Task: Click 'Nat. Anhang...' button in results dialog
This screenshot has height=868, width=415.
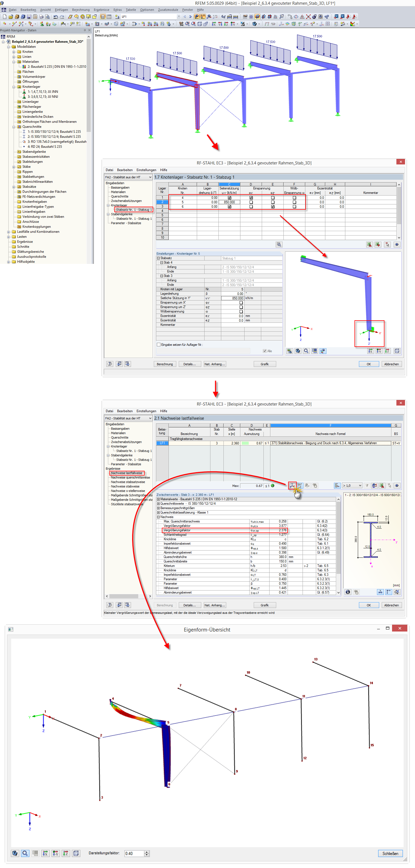Action: pyautogui.click(x=215, y=605)
